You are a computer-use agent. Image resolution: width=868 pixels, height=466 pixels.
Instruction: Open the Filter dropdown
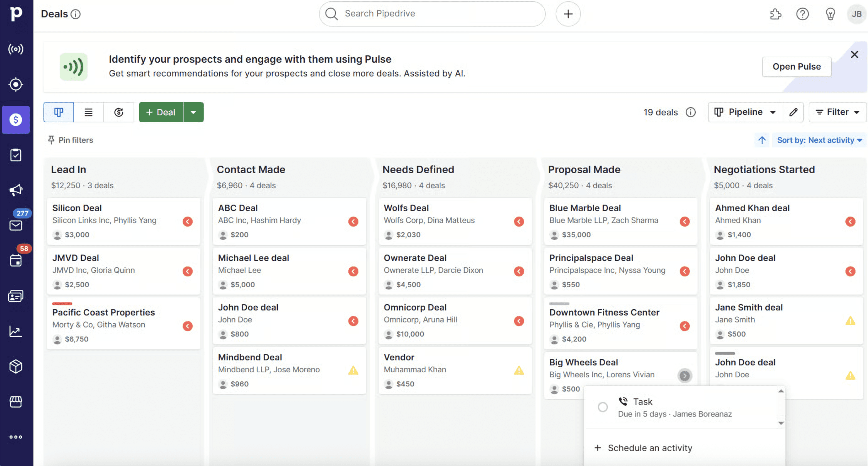tap(837, 112)
